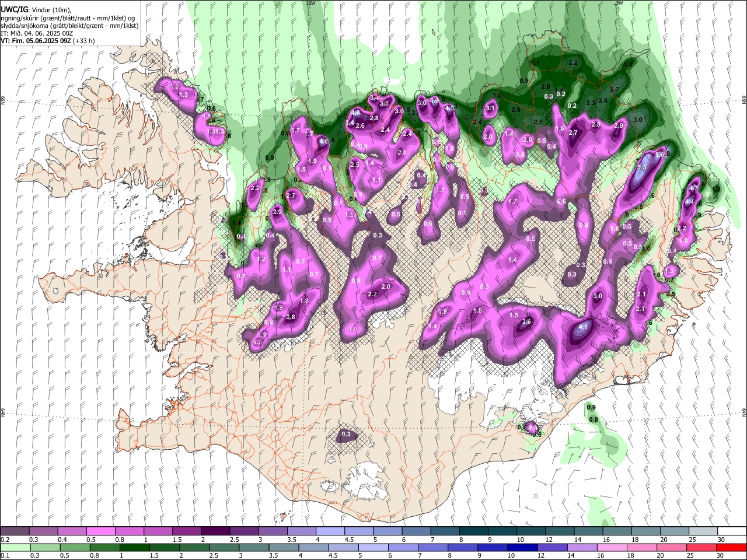Click the 4.5 label on the rain scale

[x=333, y=556]
